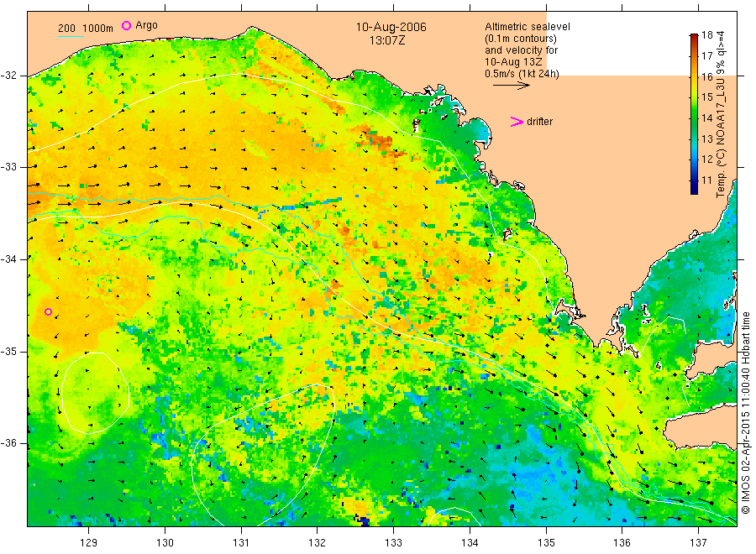Click the longitude label 129
The width and height of the screenshot is (756, 554).
point(89,543)
